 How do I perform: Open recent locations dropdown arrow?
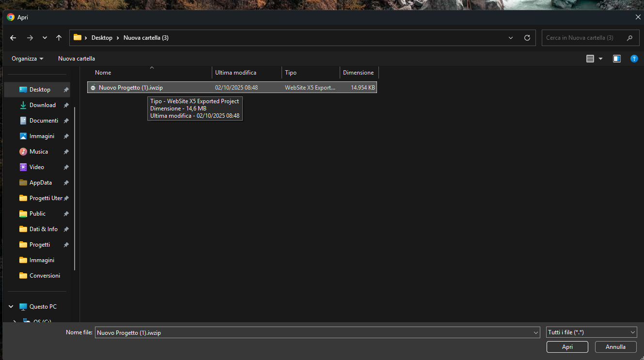[45, 38]
